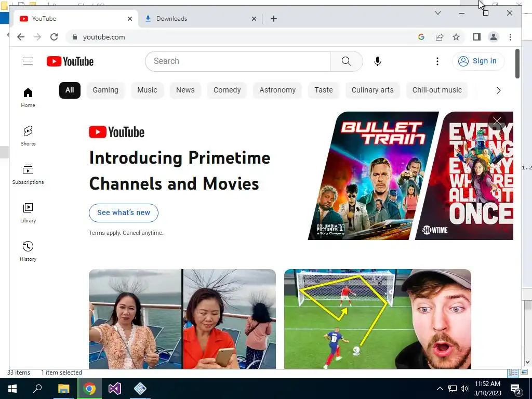Open the blue diamond taskbar app

[140, 389]
